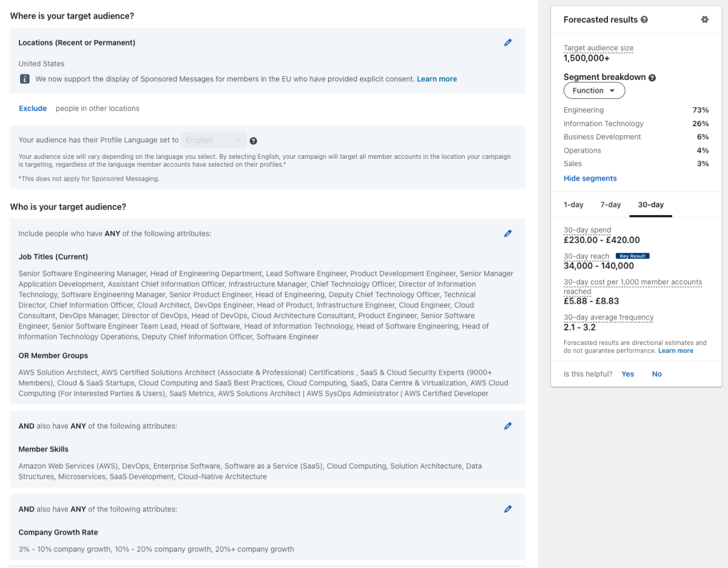
Task: Click help icon beside Profile Language dropdown
Action: point(254,141)
